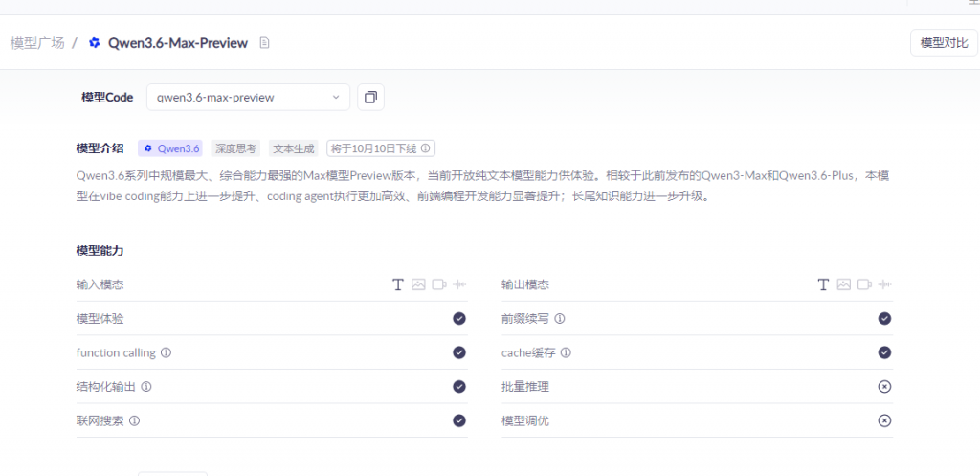980x476 pixels.
Task: Click the checkmark for 前缀续写
Action: pos(884,319)
